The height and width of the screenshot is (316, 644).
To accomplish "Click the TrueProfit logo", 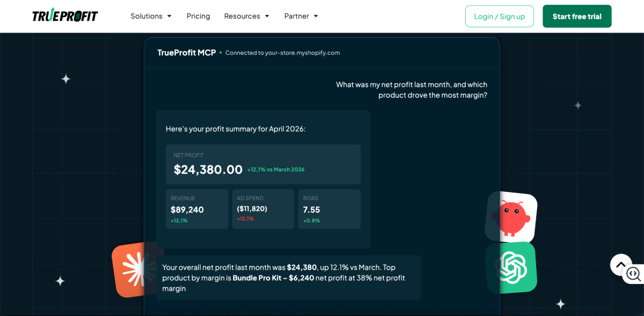I will coord(65,16).
